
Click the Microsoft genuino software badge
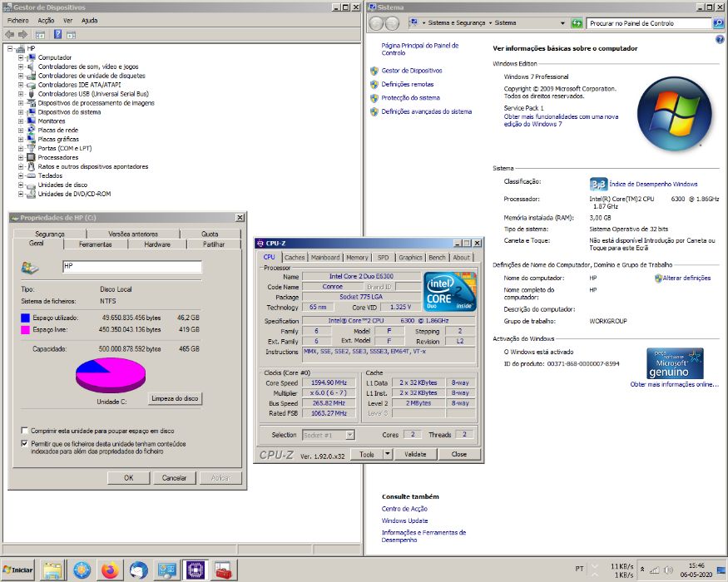coord(675,363)
